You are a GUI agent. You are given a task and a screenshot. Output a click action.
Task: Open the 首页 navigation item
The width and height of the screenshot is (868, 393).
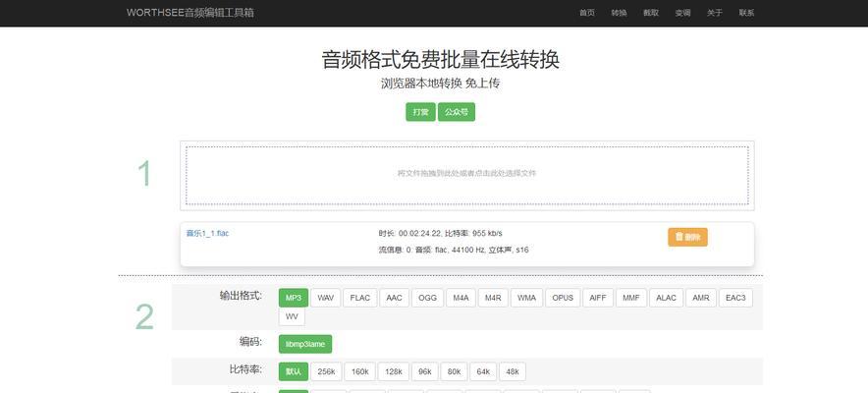(x=587, y=13)
